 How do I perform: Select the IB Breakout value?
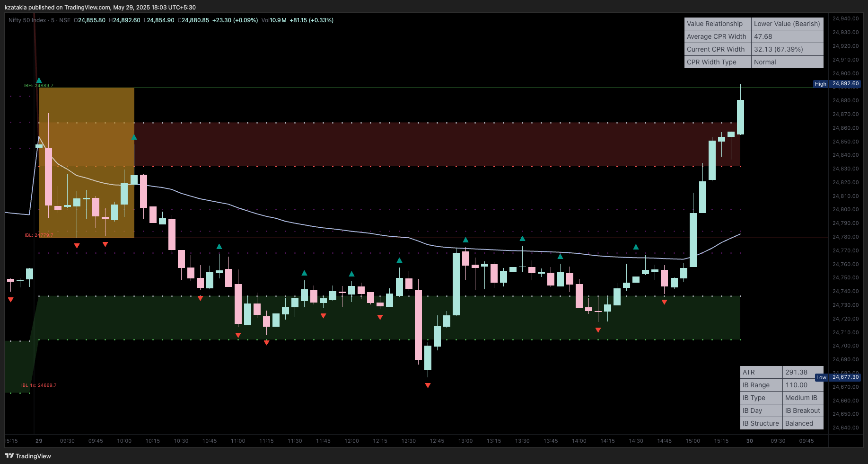tap(803, 410)
